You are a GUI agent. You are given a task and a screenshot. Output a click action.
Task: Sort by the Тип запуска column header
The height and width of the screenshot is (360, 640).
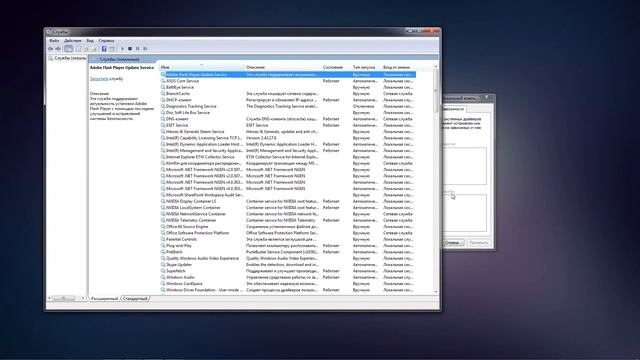point(366,67)
